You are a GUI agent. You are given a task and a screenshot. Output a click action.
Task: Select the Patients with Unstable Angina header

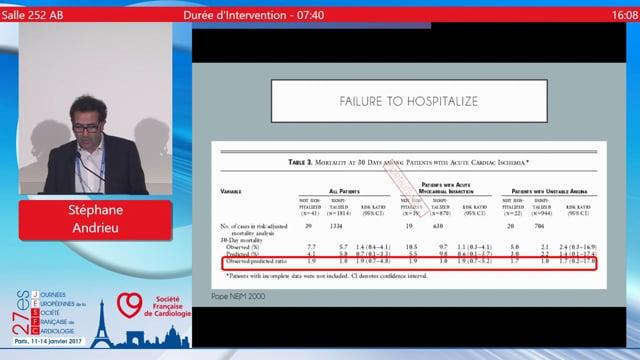549,191
